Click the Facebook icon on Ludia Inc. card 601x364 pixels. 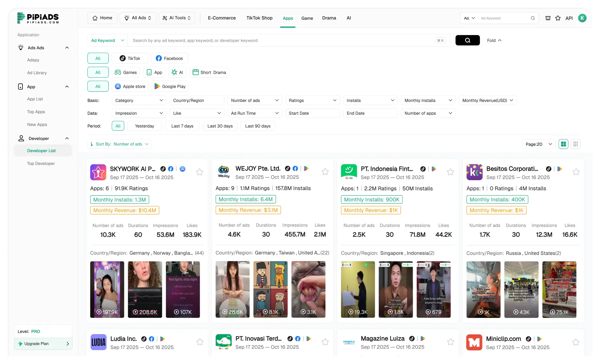pos(151,339)
